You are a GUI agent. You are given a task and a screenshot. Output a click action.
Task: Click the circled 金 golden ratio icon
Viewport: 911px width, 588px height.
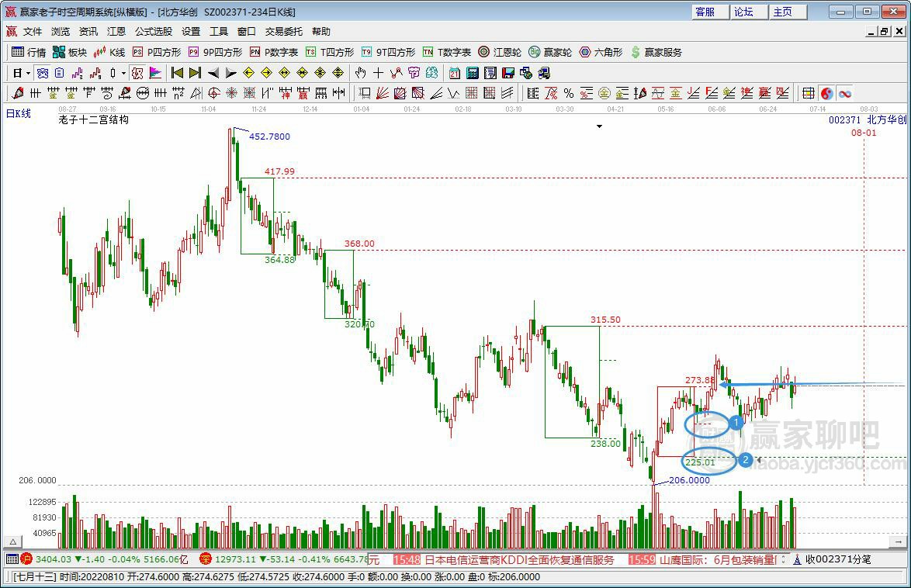(x=604, y=93)
